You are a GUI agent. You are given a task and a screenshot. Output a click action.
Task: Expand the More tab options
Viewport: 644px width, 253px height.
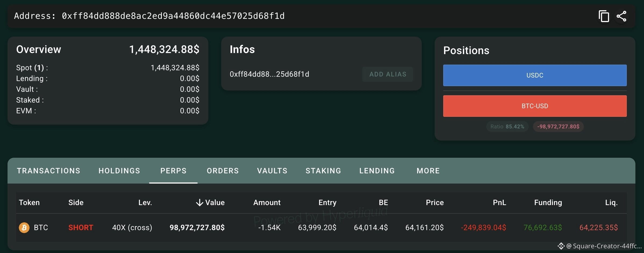(x=428, y=171)
